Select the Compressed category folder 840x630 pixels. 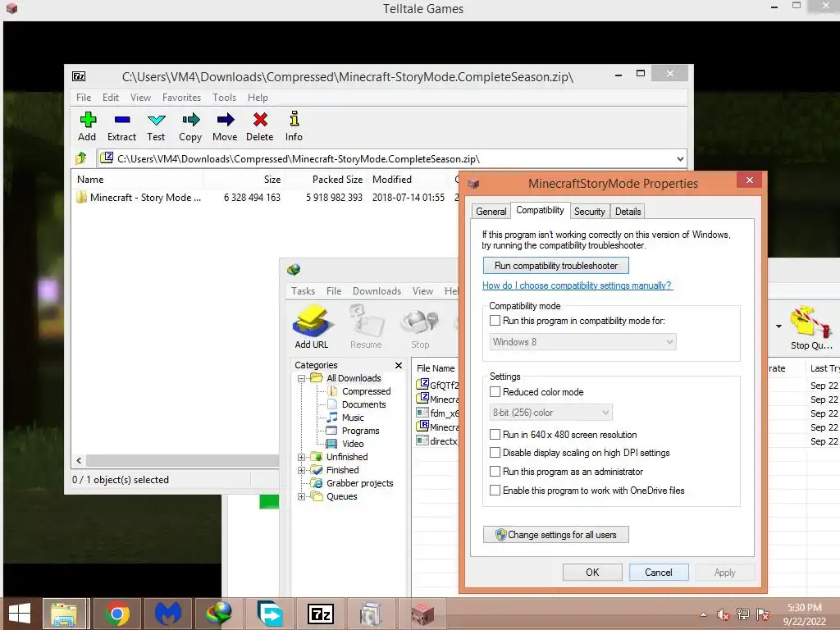click(366, 391)
